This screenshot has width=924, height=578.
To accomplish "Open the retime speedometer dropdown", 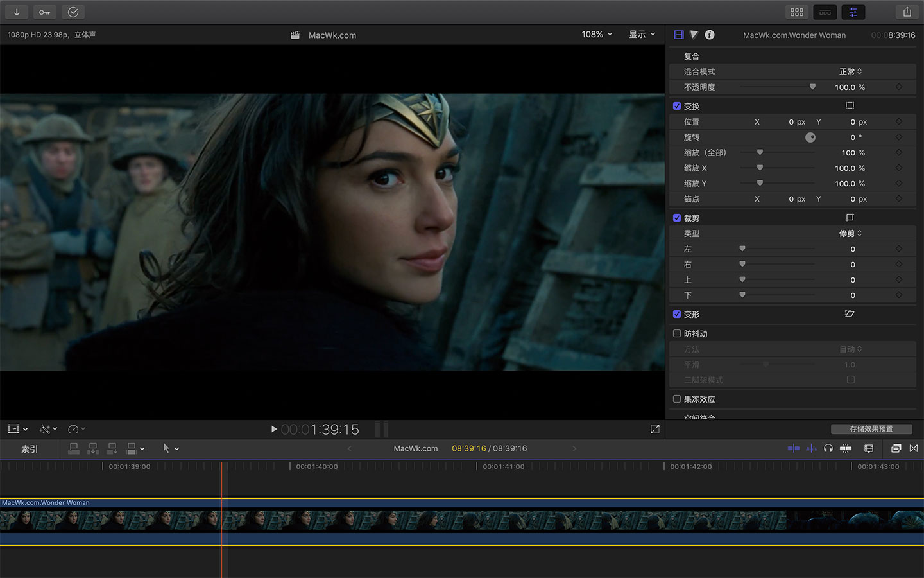I will coord(76,429).
